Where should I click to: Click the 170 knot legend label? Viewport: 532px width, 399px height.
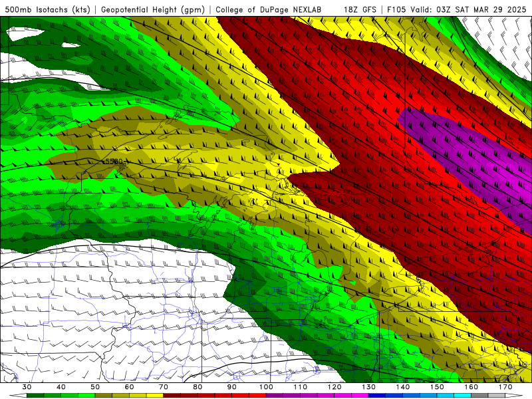pos(505,387)
